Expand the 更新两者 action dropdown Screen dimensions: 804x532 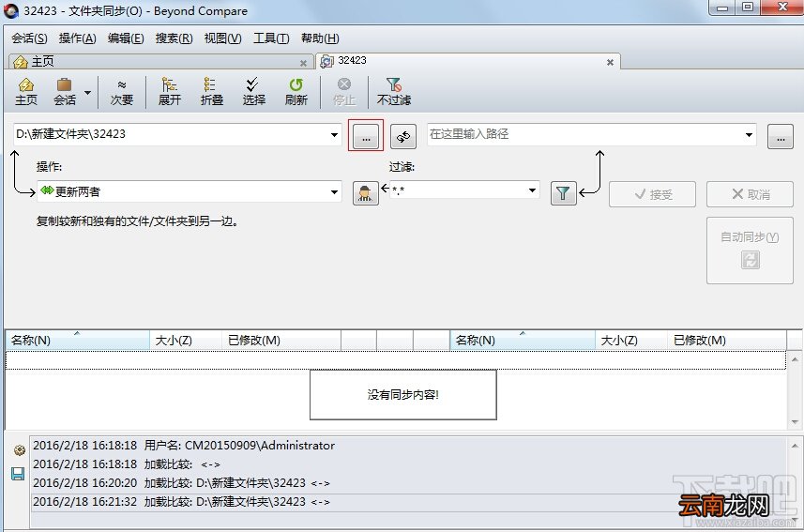pos(334,191)
